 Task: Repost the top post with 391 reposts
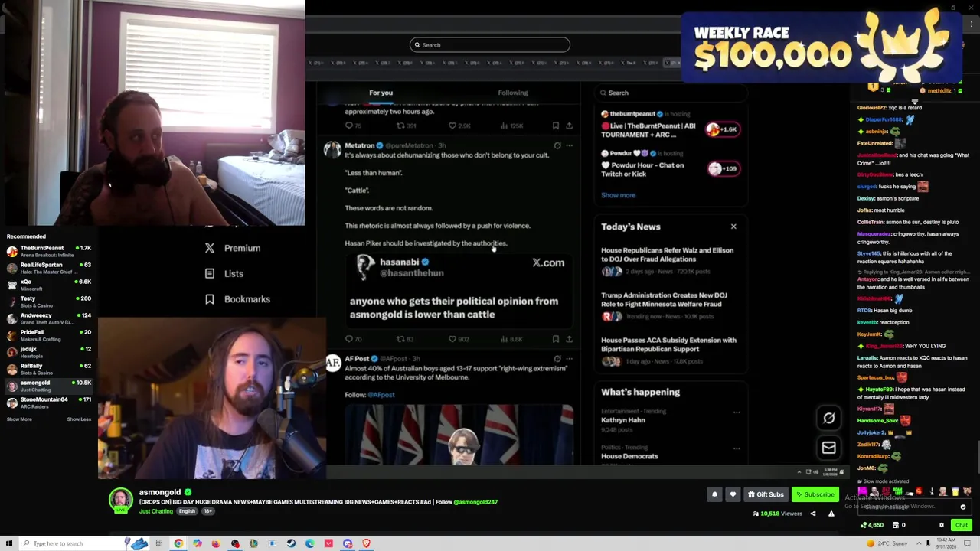tap(400, 126)
